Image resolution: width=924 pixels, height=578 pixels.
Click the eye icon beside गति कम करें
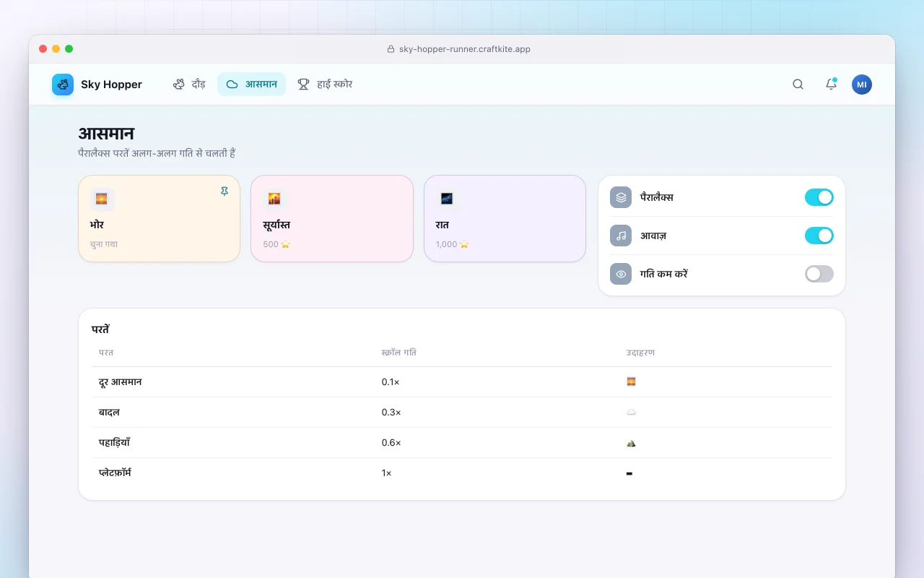coord(621,274)
